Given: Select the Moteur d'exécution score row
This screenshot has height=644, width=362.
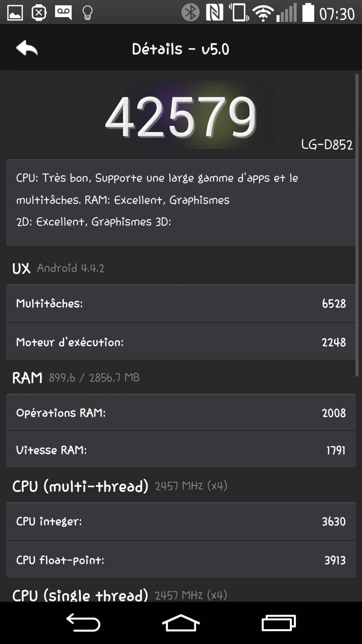Looking at the screenshot, I should pos(181,342).
